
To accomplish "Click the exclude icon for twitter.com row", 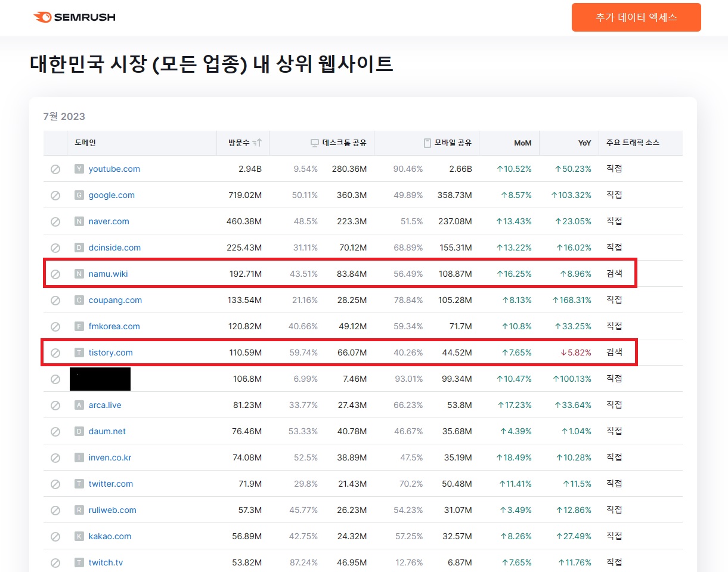I will 55,484.
